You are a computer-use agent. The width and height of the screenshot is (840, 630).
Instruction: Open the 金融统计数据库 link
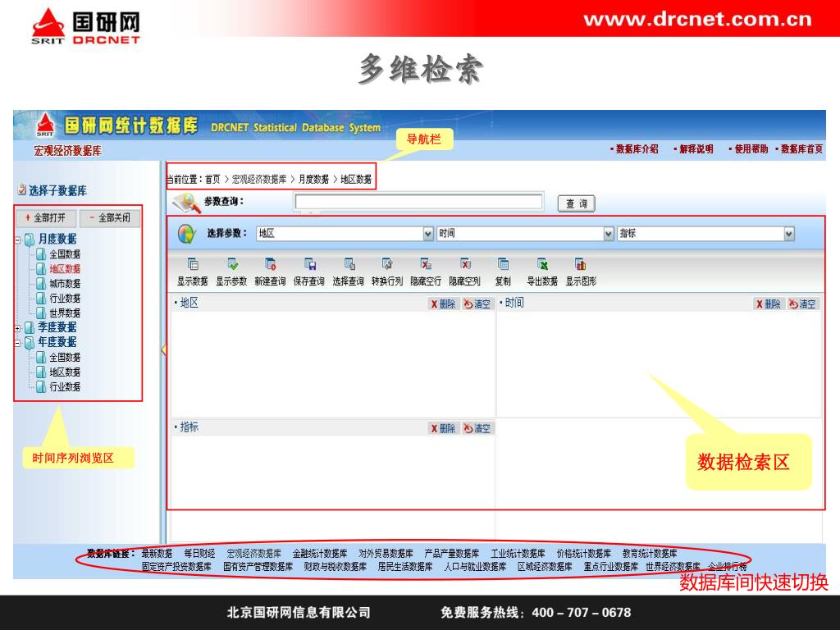pyautogui.click(x=320, y=554)
